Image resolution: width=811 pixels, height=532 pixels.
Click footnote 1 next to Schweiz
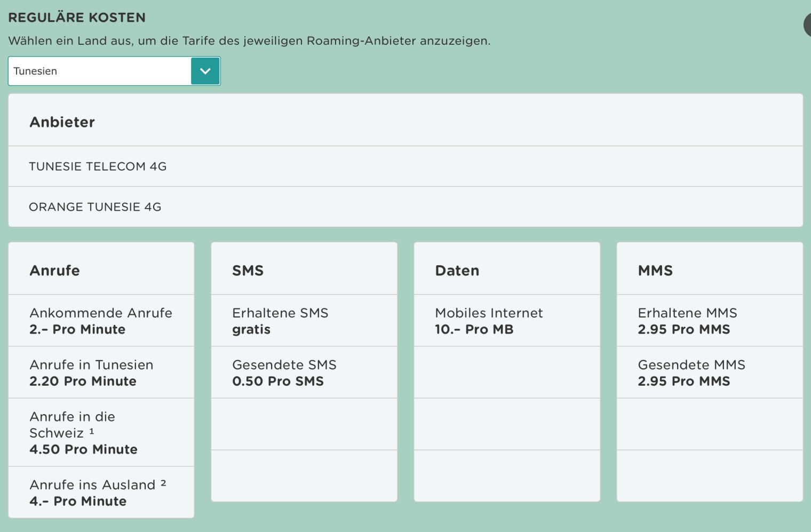click(x=92, y=431)
